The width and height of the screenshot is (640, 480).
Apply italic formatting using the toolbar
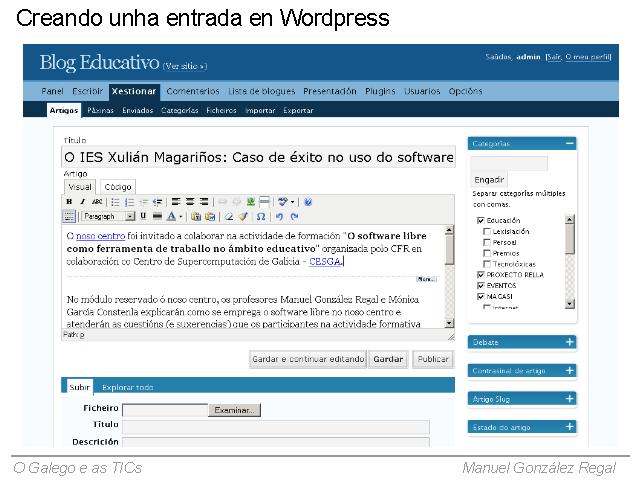(x=83, y=201)
